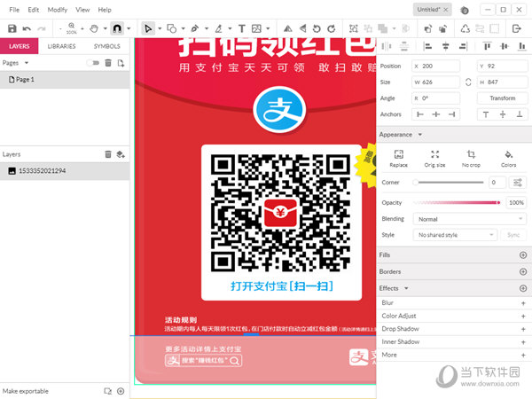Click the Zoom magnifier icon showing 100%

72,27
